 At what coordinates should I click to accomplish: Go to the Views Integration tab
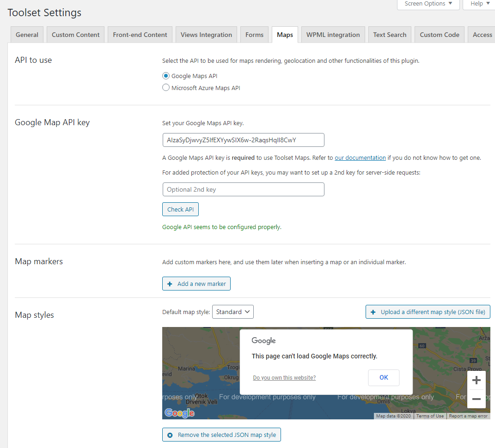[x=206, y=35]
